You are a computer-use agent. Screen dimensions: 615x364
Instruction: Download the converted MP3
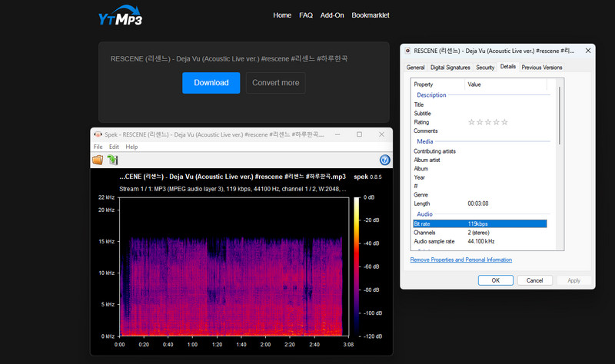pyautogui.click(x=211, y=83)
